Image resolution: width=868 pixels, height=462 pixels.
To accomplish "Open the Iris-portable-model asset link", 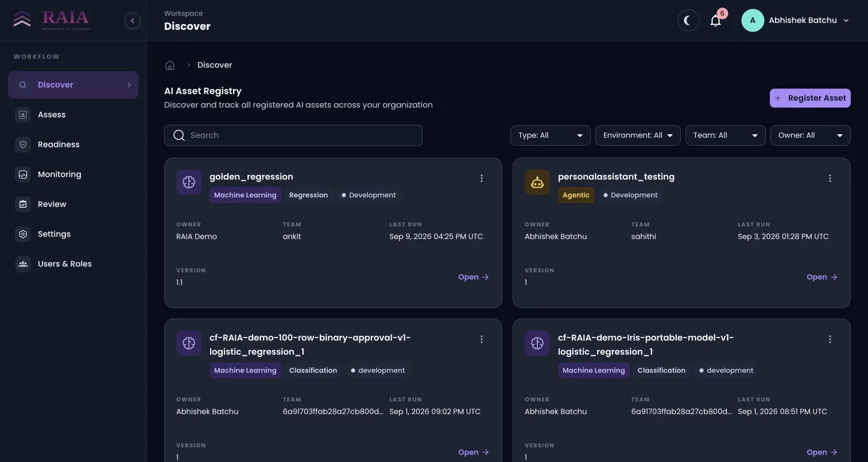I will tap(822, 452).
